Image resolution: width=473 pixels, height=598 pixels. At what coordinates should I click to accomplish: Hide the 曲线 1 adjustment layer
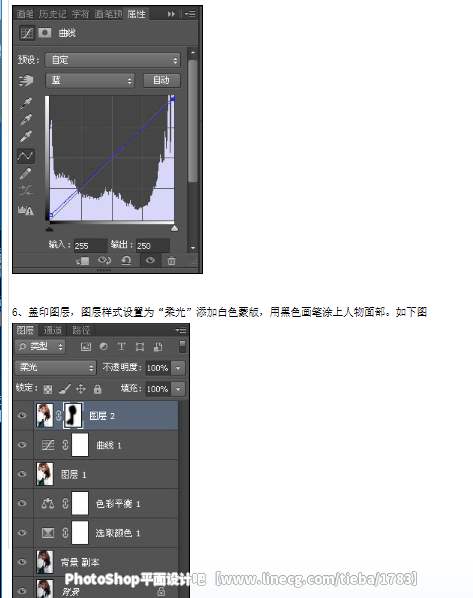[x=22, y=445]
